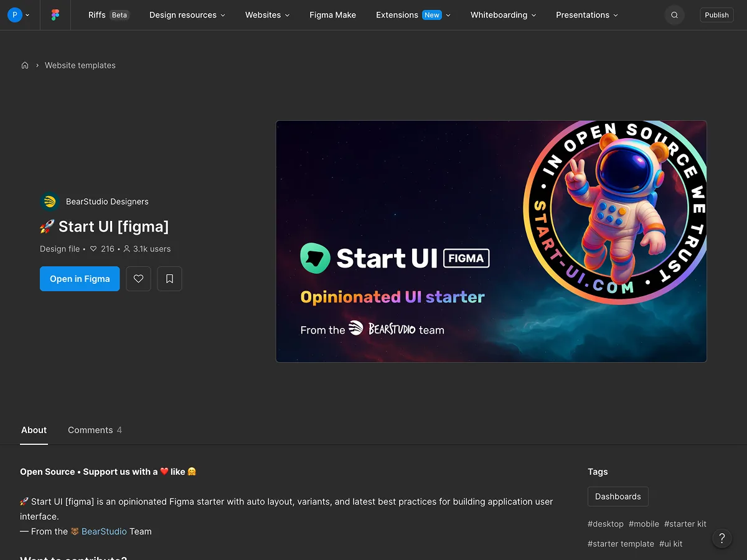Open the #desktop tag
The height and width of the screenshot is (560, 747).
(x=606, y=524)
